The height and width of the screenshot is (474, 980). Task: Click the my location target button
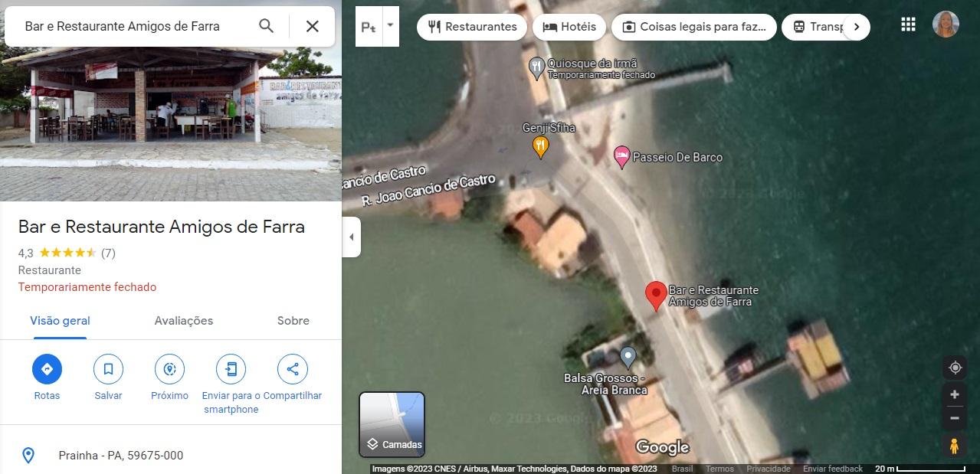[x=955, y=368]
